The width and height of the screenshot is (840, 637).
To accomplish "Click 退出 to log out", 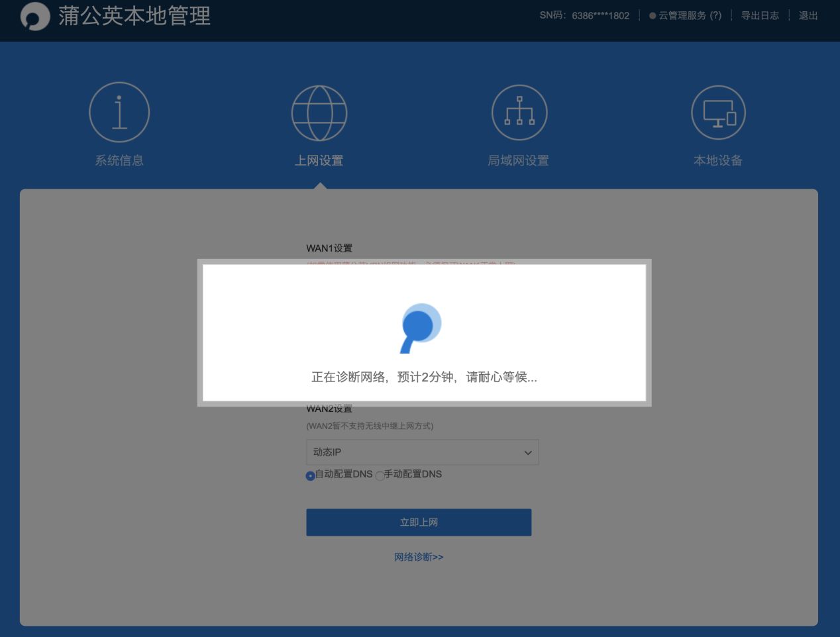I will coord(808,15).
